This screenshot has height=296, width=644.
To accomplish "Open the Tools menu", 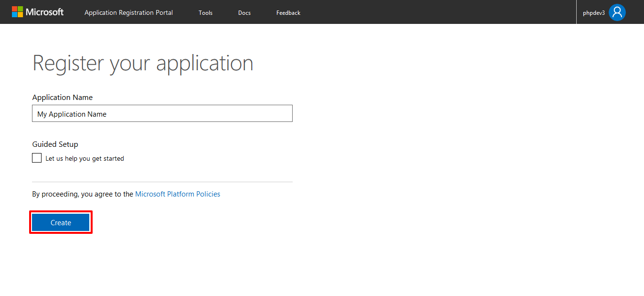I will [205, 13].
